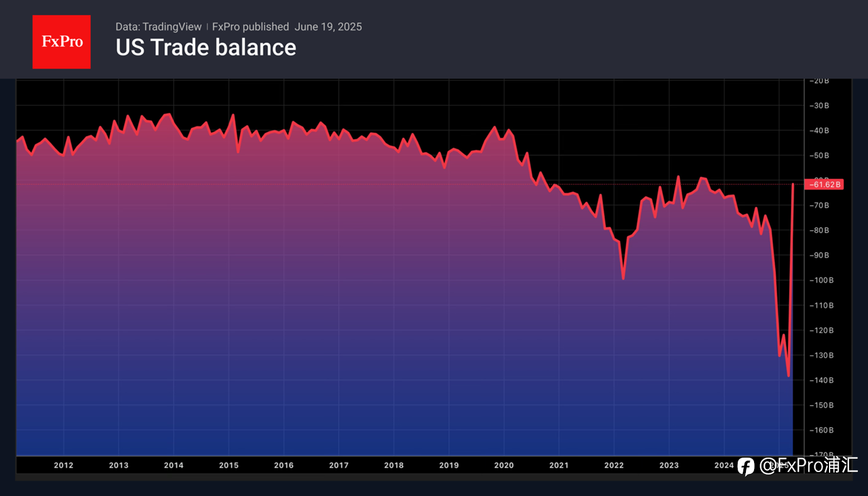Click the 2012 x-axis label
The width and height of the screenshot is (868, 496).
coord(63,465)
